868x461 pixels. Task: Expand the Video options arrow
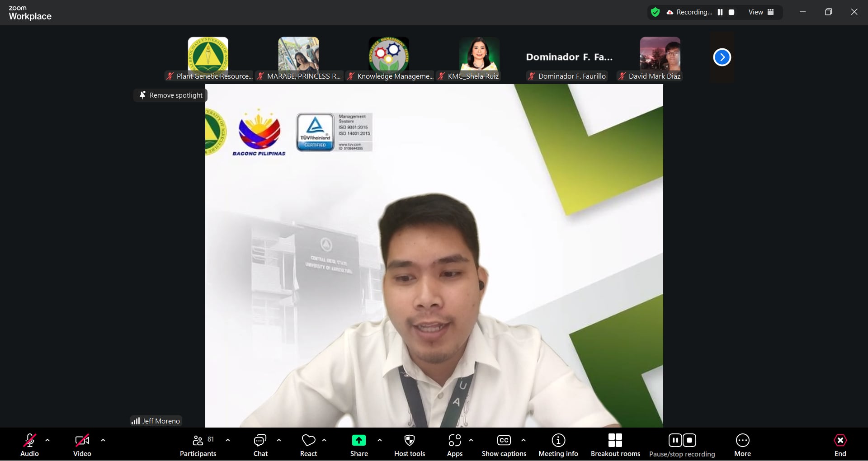click(x=103, y=440)
